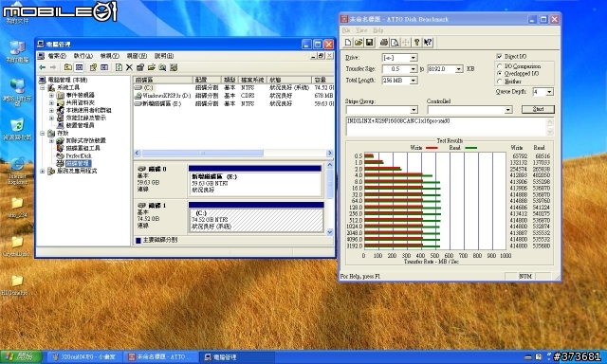607x364 pixels.
Task: Expand the 服務及應用程式 tree node
Action: pyautogui.click(x=43, y=171)
